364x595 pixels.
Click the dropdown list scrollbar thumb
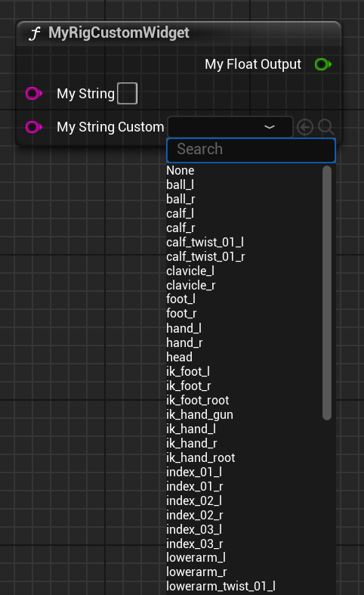pos(327,293)
